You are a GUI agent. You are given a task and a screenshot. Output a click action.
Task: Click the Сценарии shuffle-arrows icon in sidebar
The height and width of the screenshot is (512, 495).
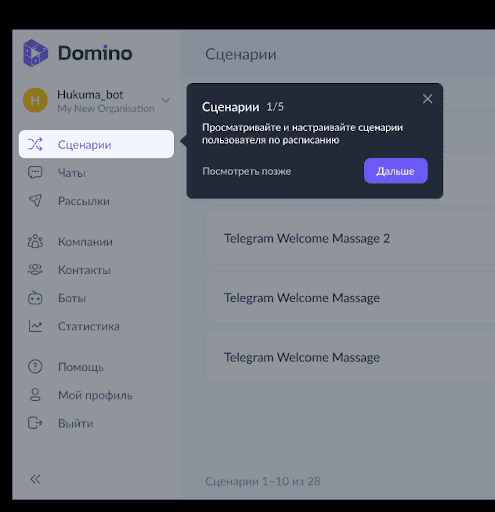click(35, 144)
